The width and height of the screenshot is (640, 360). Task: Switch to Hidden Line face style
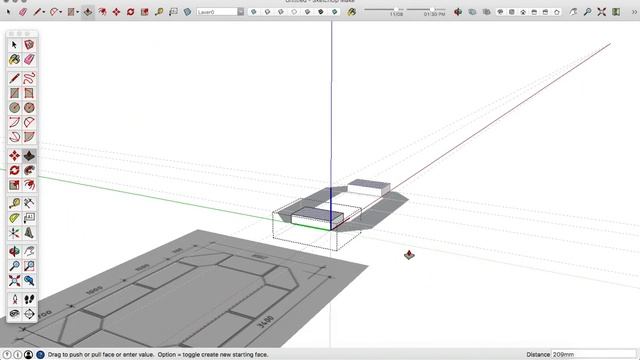[294, 12]
